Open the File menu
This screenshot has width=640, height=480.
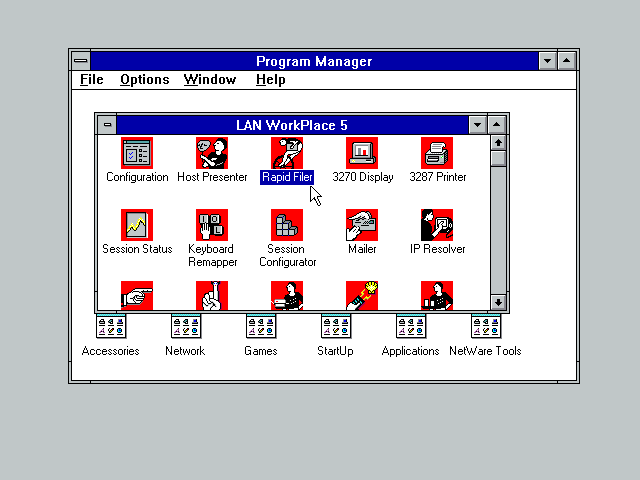92,80
